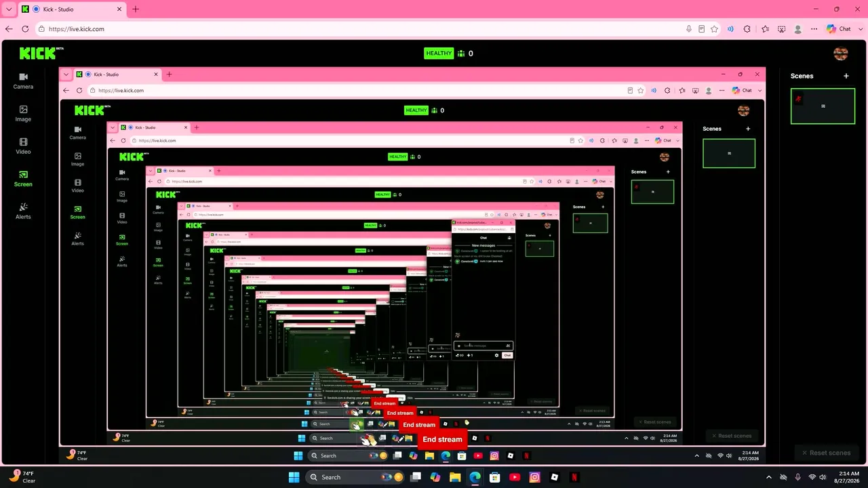This screenshot has width=868, height=488.
Task: Switch to Microsoft Edge on the taskbar
Action: click(x=475, y=477)
